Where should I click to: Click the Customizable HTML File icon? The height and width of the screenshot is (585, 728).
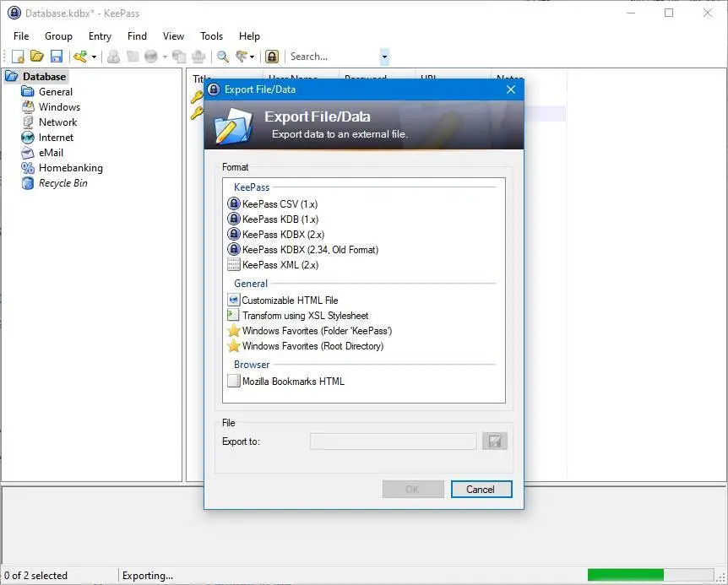coord(234,301)
